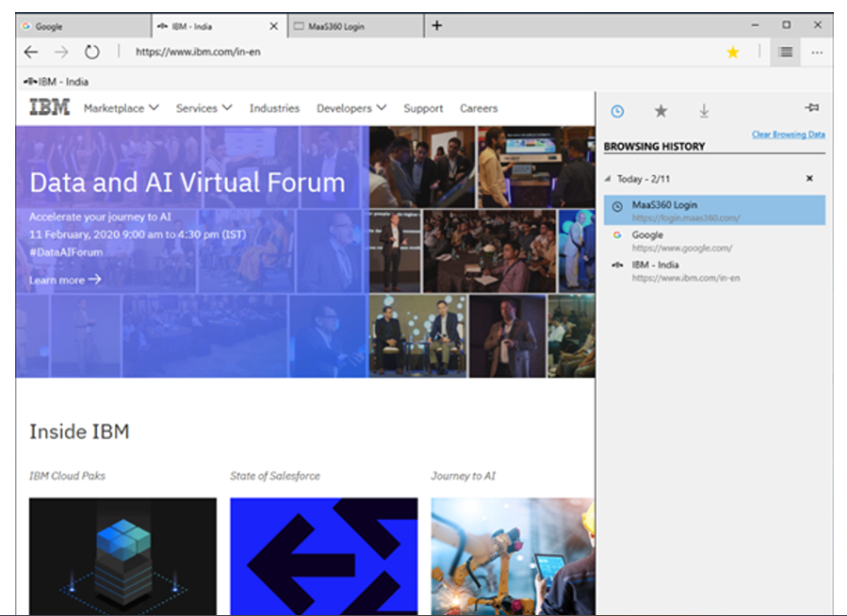Screen dimensions: 847x616
Task: Click the IBM logo in header
Action: point(49,107)
